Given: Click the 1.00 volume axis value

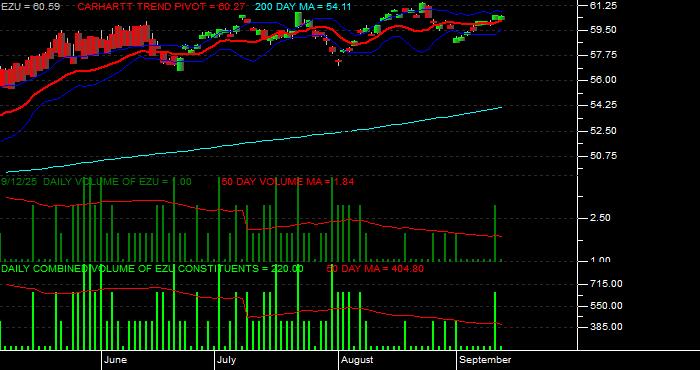Looking at the screenshot, I should click(x=600, y=260).
